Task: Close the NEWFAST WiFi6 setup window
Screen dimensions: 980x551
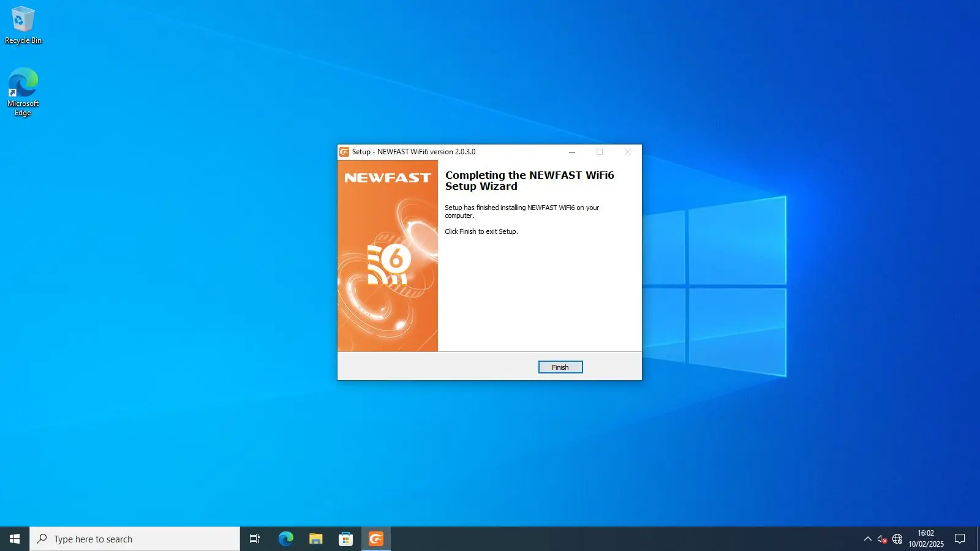Action: 627,152
